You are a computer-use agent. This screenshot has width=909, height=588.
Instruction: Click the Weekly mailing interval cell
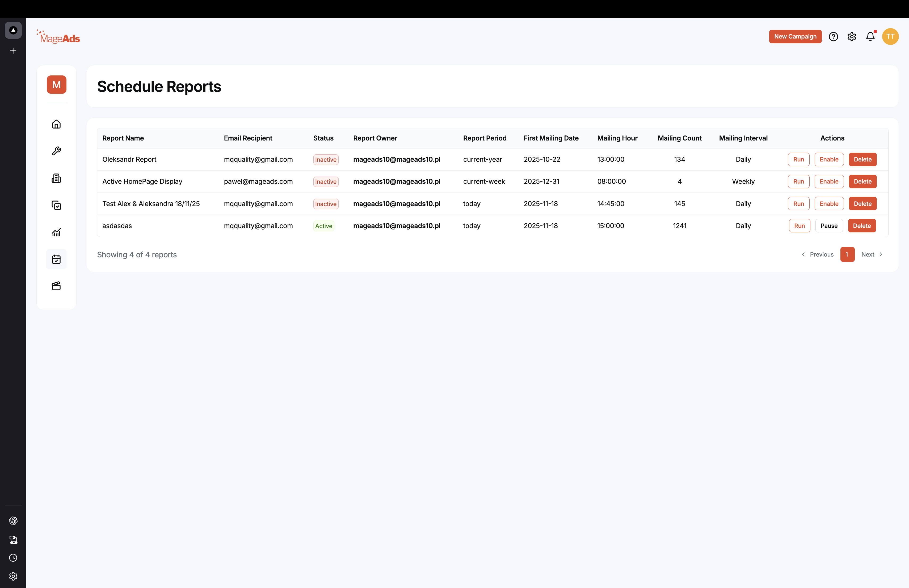[743, 182]
